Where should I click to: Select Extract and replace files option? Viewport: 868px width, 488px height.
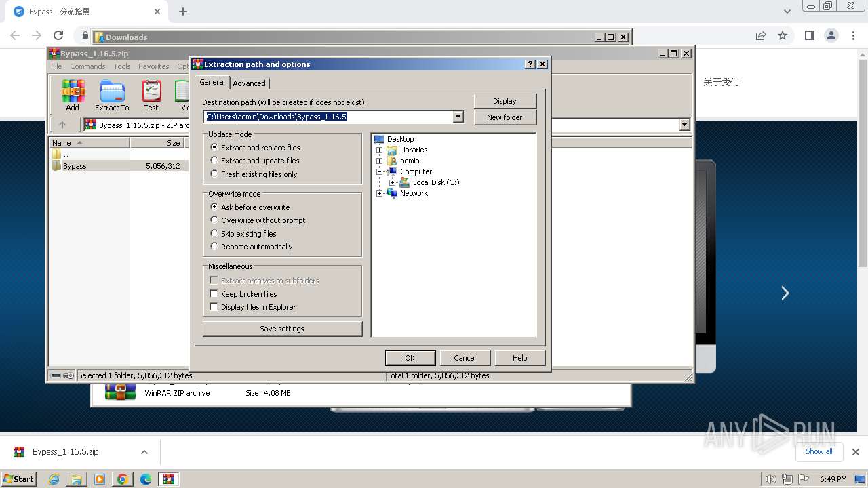coord(256,148)
